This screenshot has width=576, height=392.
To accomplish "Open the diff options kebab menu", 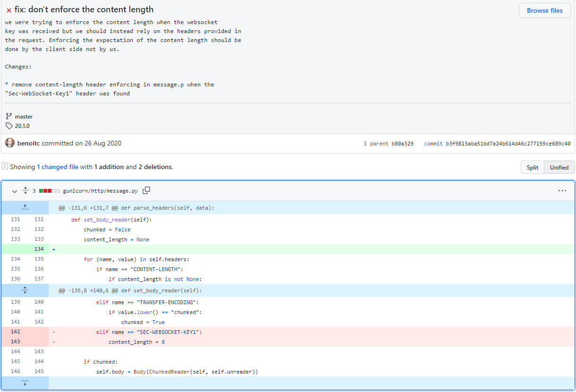I will point(562,190).
